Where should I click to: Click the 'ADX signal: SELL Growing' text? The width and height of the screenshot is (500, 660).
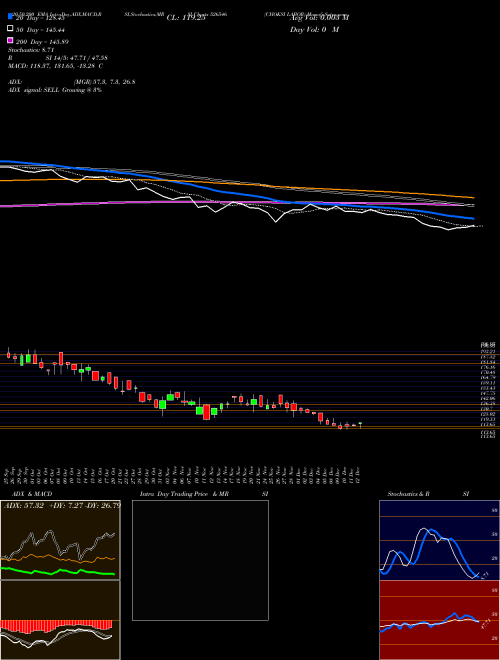[x=55, y=90]
